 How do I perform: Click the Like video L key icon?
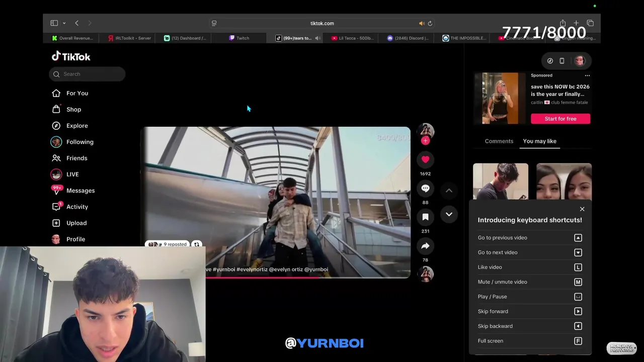click(578, 267)
